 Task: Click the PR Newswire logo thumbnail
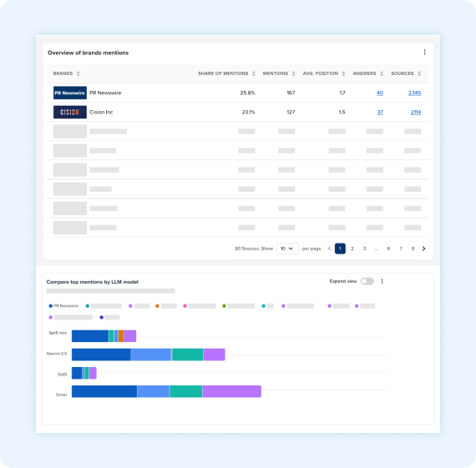point(70,93)
